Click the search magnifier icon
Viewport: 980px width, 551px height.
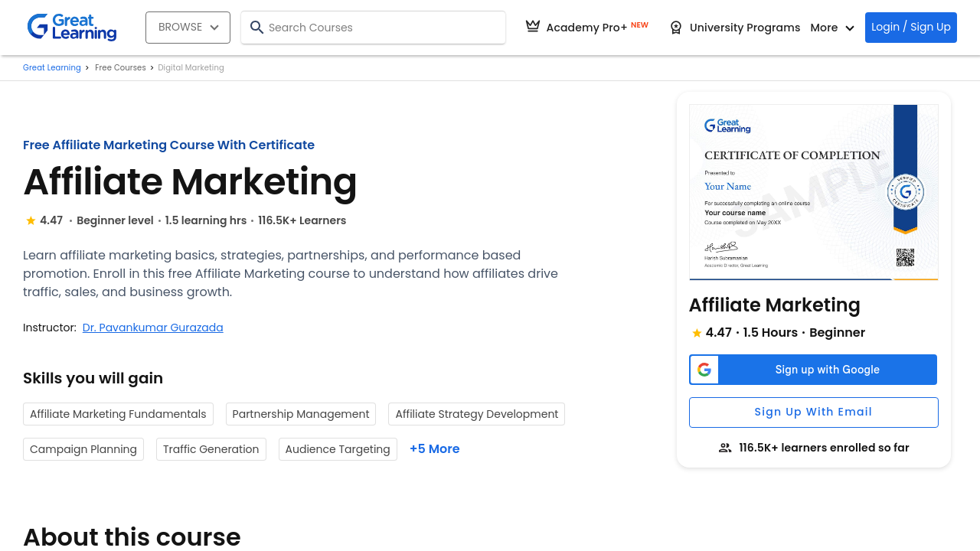(256, 28)
